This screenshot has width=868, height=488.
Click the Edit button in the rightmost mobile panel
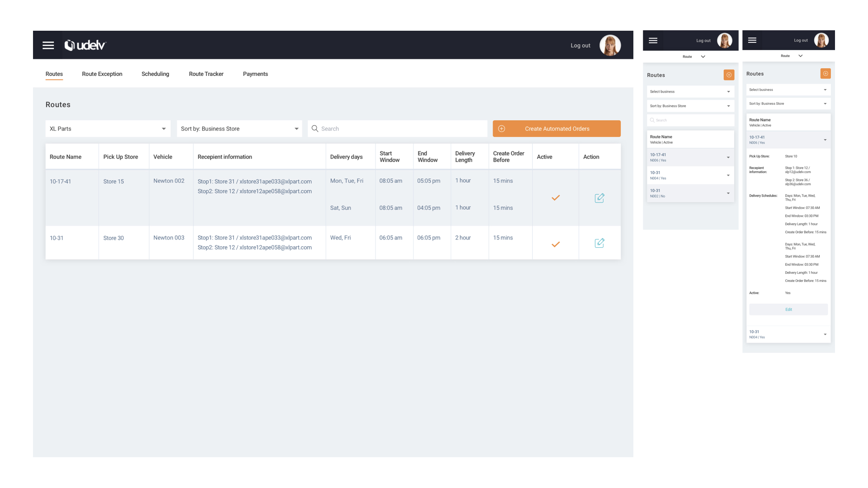pos(788,310)
